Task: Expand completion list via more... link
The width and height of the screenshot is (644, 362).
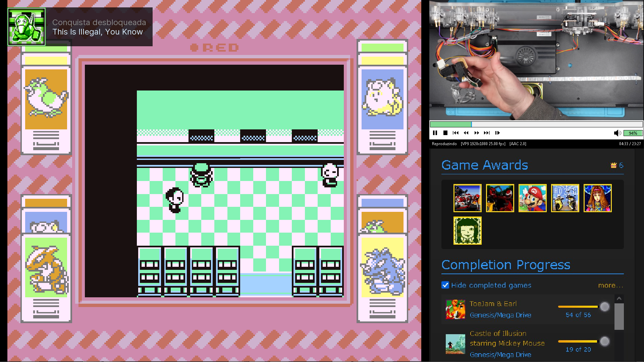Action: (610, 285)
